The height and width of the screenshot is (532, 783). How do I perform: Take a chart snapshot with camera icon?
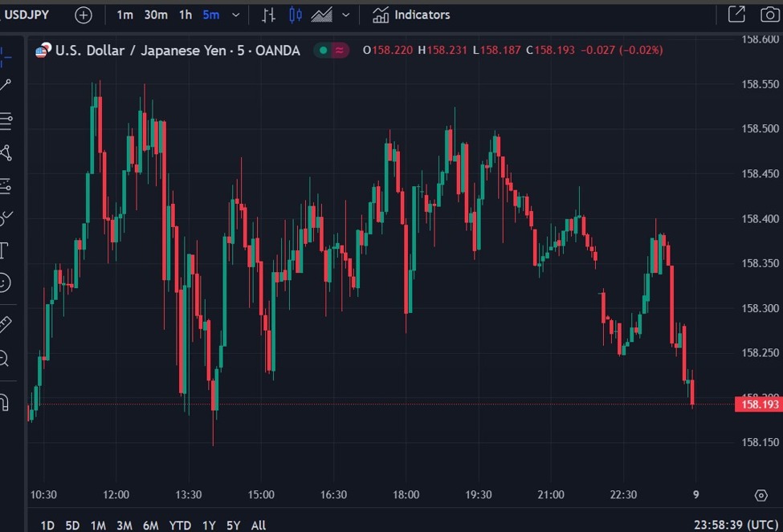click(x=769, y=14)
